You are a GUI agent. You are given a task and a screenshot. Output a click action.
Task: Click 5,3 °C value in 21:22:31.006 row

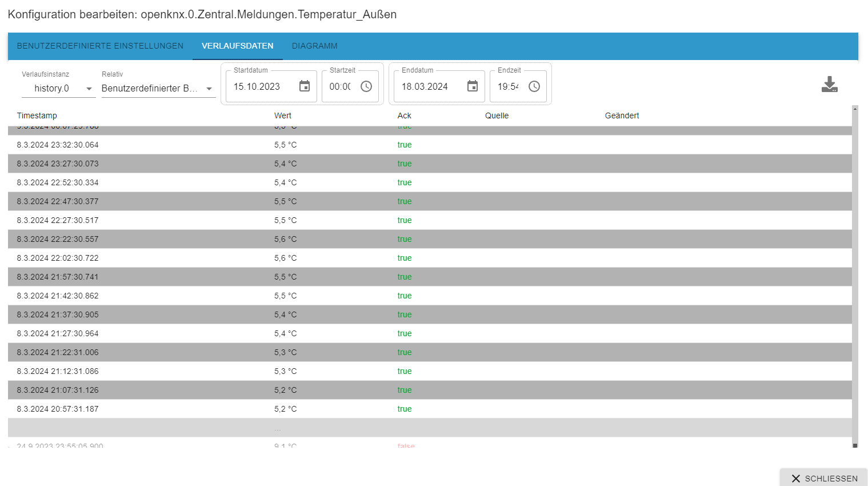tap(285, 352)
